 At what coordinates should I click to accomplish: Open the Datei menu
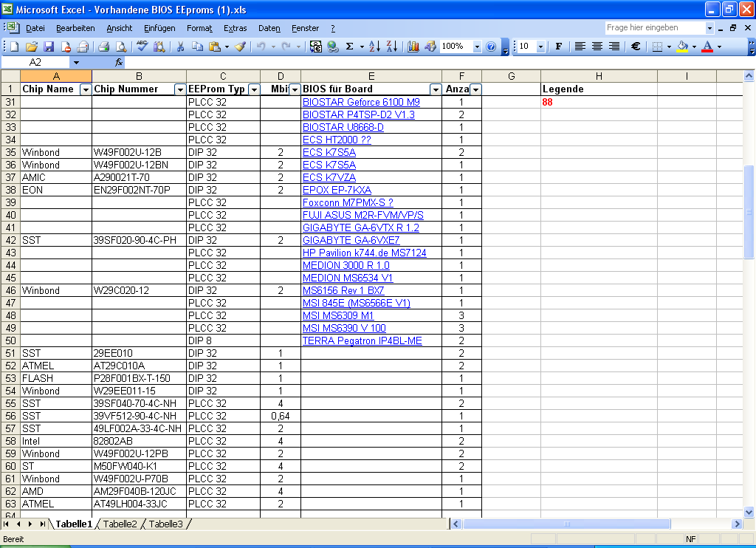click(35, 28)
